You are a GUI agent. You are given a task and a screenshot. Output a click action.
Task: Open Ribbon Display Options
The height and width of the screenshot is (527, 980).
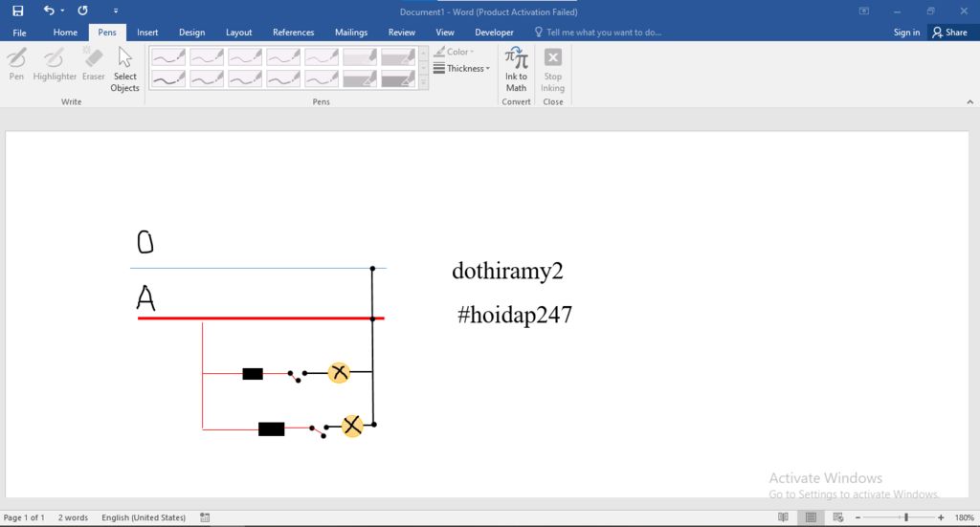point(864,11)
